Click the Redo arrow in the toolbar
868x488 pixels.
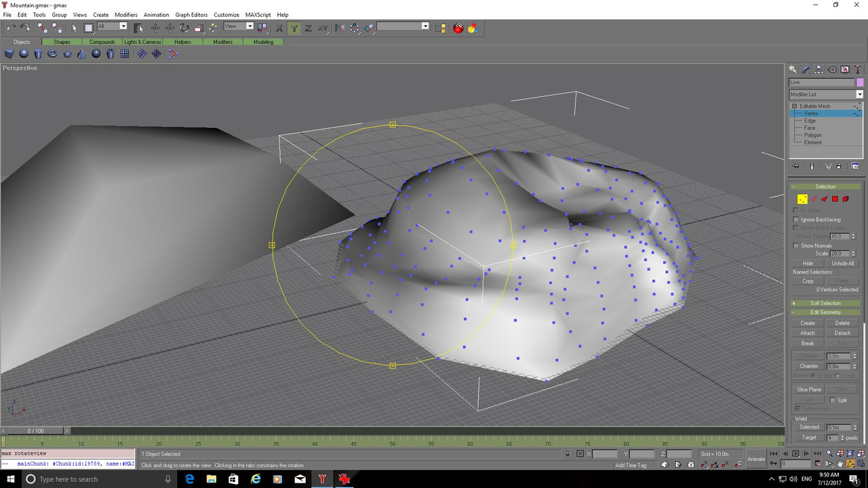(25, 28)
